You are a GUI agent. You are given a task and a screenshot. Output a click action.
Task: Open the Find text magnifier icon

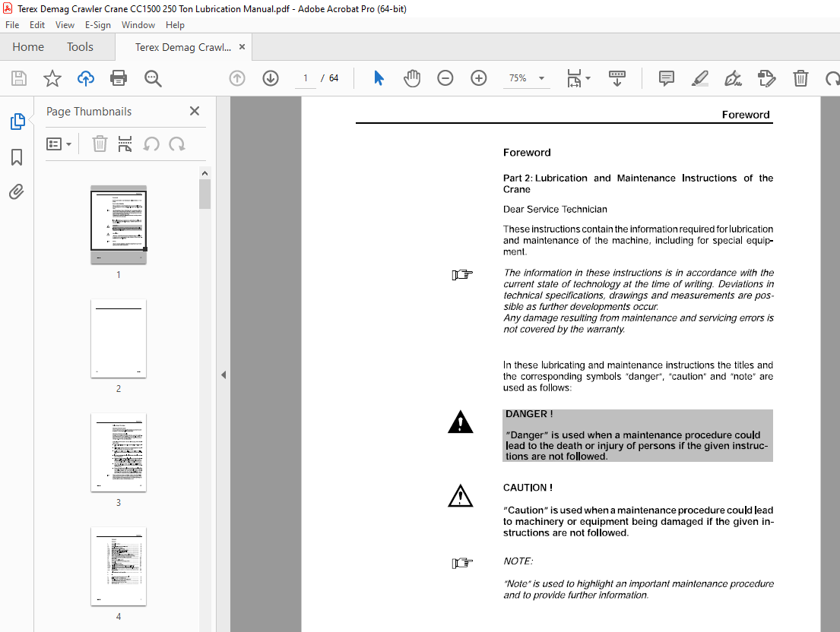point(153,78)
